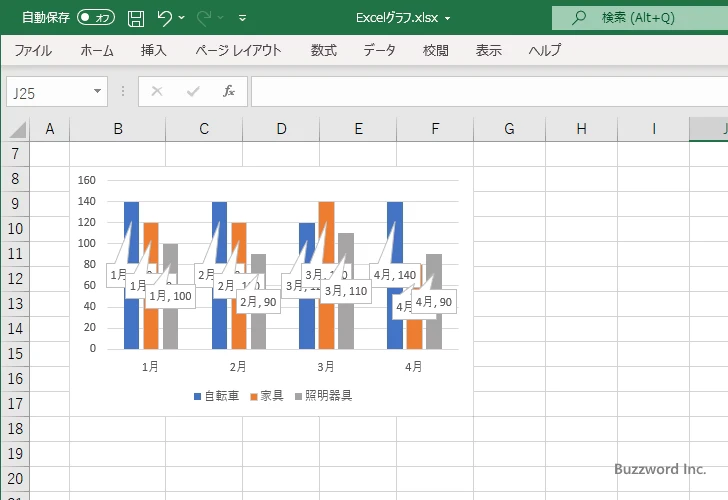
Task: Toggle the 自動保存 AutoSave switch
Action: tap(96, 18)
